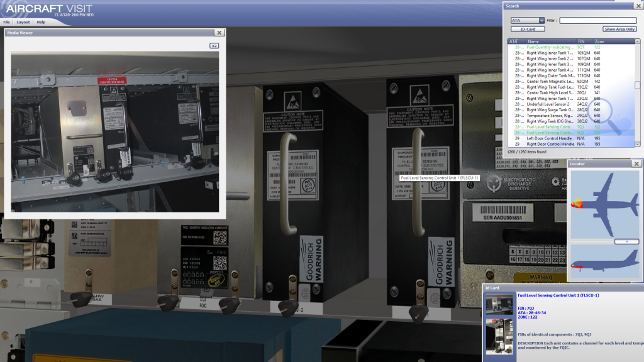Click the avionics bay photo in Media Viewer

pos(115,131)
